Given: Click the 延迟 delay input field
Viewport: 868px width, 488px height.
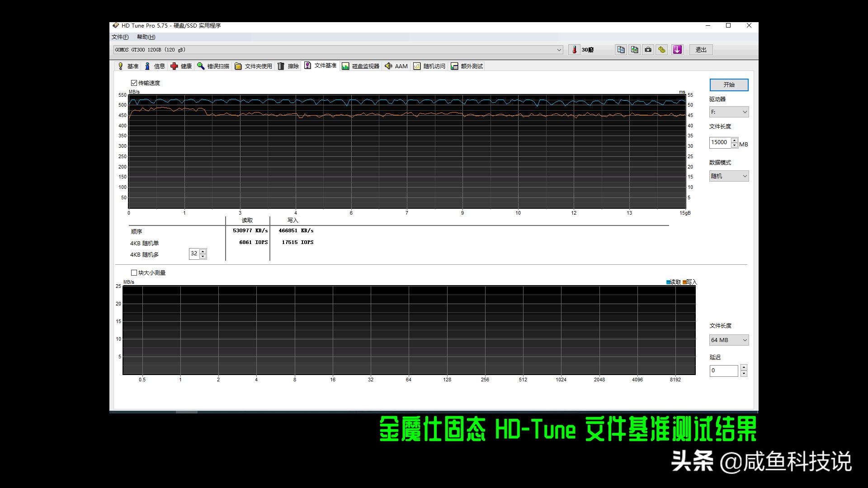Looking at the screenshot, I should point(723,371).
